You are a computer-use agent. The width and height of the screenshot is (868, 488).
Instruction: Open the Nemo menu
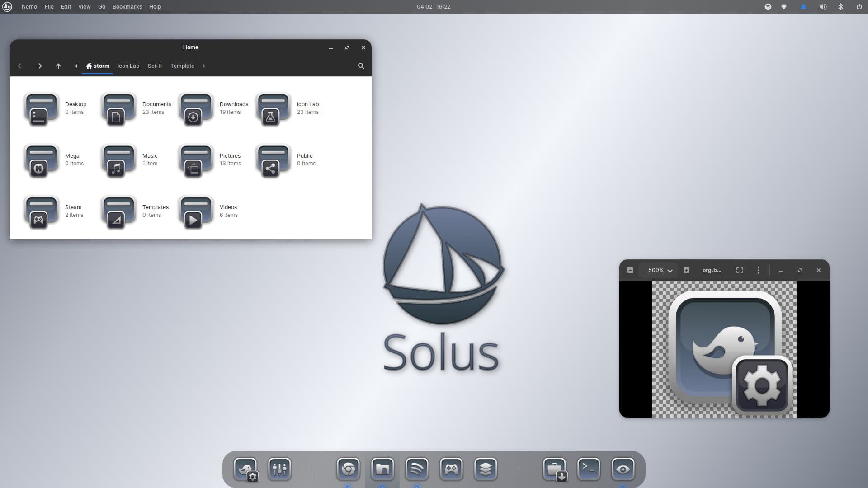(x=29, y=7)
